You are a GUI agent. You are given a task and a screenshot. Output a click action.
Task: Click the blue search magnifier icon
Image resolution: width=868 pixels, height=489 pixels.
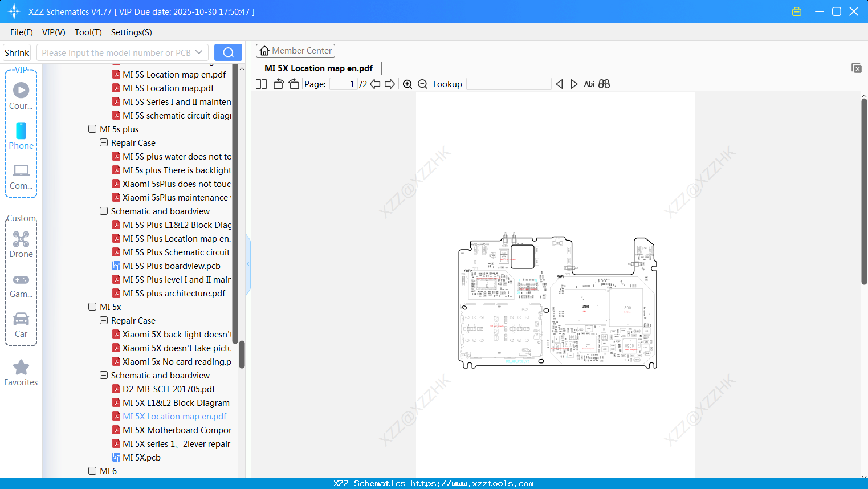(x=227, y=52)
